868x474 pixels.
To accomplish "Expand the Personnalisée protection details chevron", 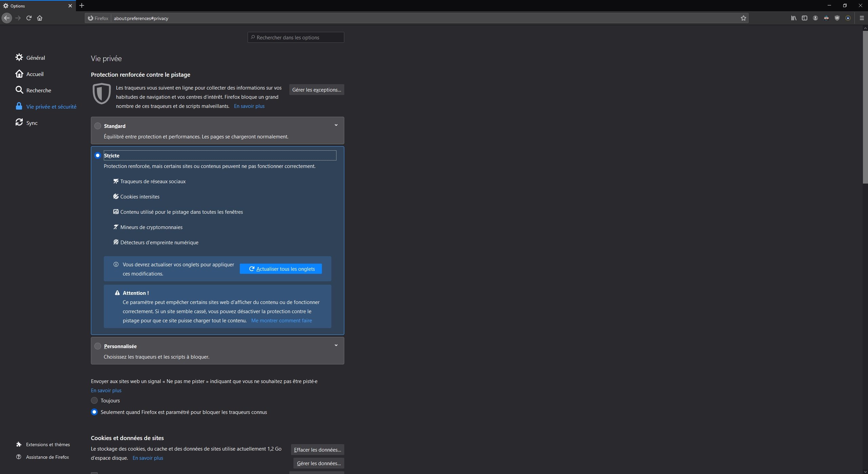I will click(335, 345).
